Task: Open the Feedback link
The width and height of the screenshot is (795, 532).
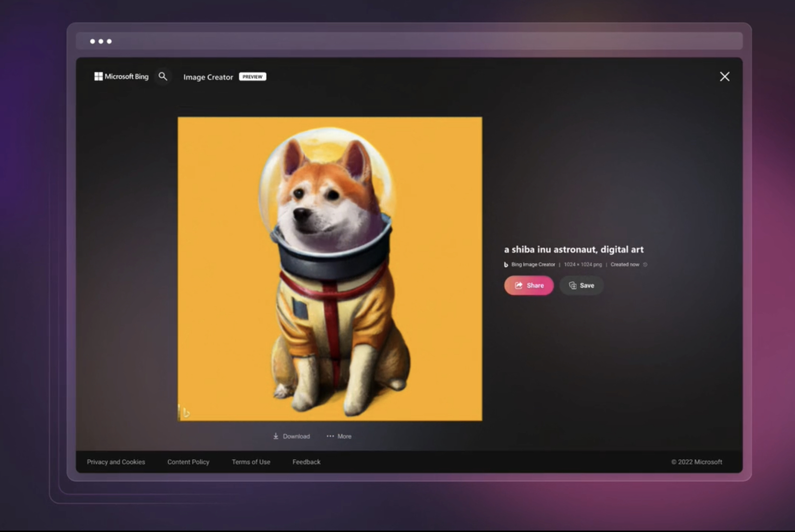Action: [x=306, y=462]
